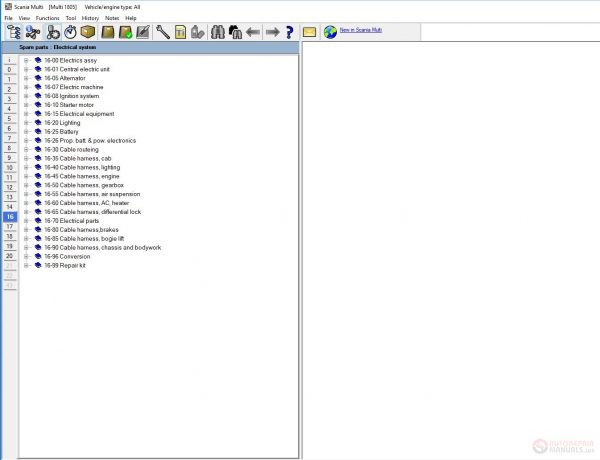
Task: Expand the 16-99 Repair kit node
Action: click(x=26, y=266)
